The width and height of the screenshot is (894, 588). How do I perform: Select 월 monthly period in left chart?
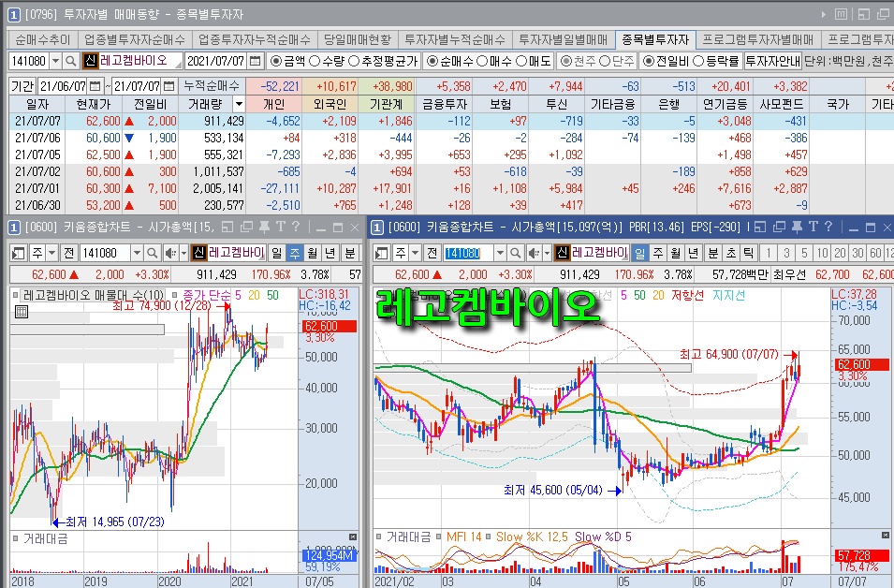(313, 253)
